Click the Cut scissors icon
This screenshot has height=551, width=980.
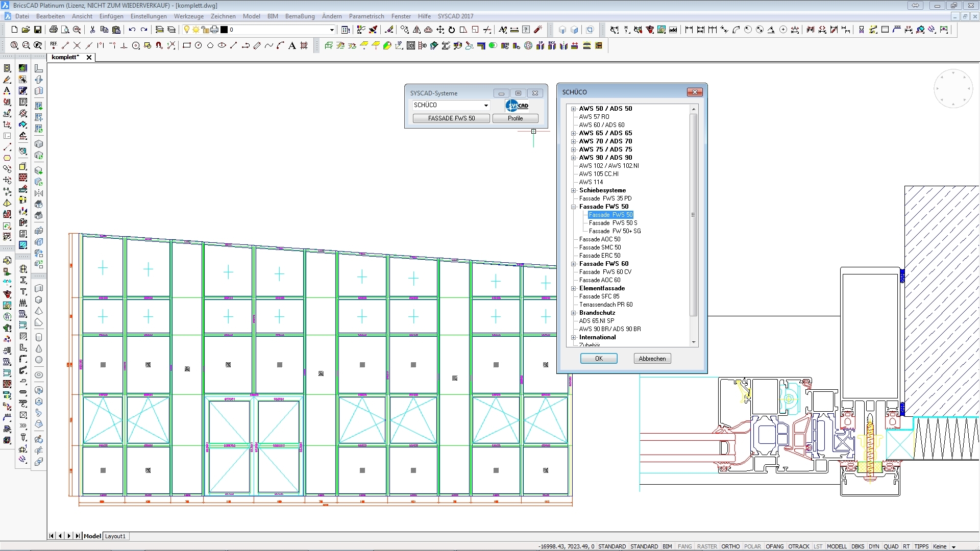coord(92,30)
